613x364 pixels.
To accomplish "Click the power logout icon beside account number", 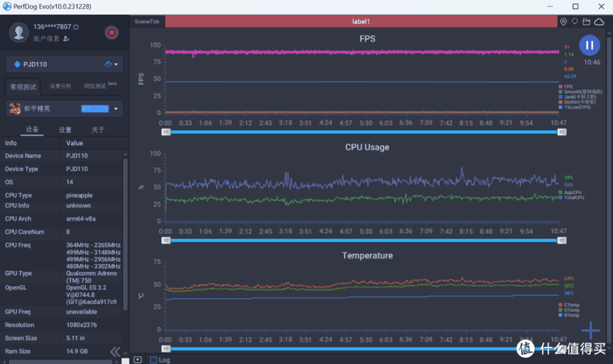I will pos(75,27).
